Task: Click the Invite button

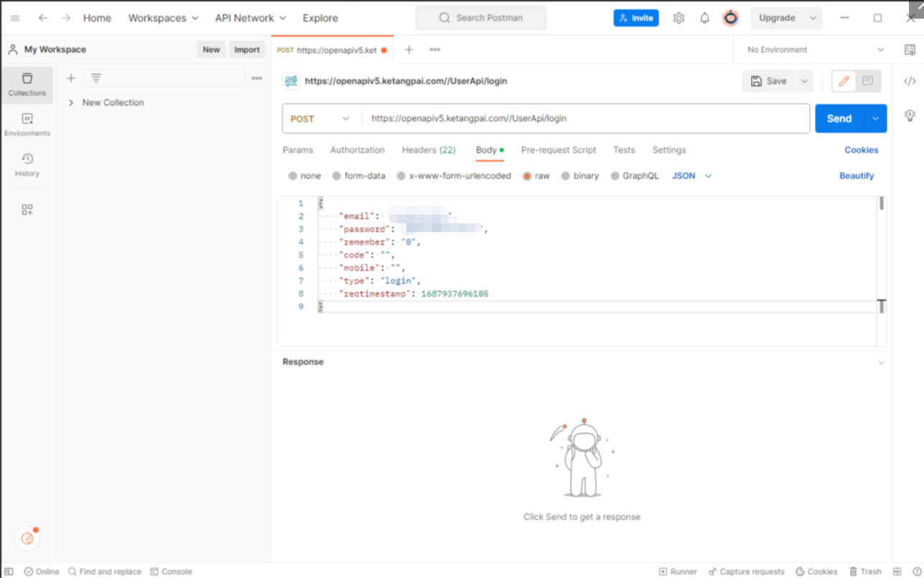Action: pyautogui.click(x=636, y=18)
